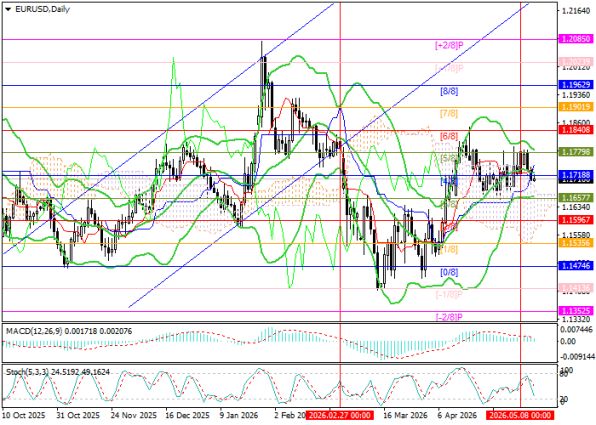Select the [8/8] Murrey level label
This screenshot has height=425, width=596.
click(449, 91)
